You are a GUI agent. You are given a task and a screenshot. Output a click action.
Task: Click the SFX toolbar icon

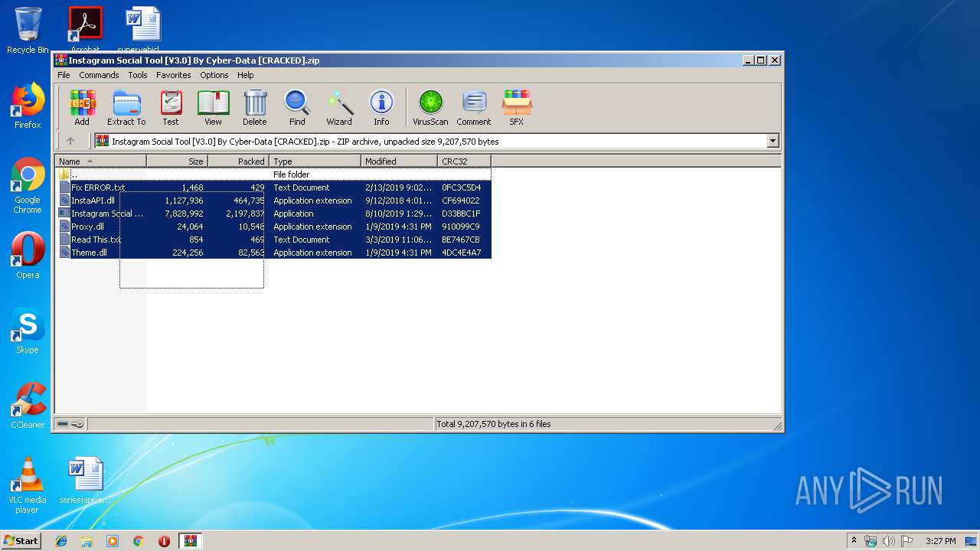(x=517, y=107)
